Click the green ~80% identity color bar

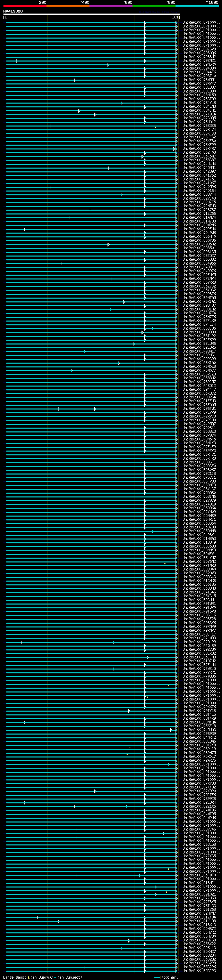[x=154, y=6]
